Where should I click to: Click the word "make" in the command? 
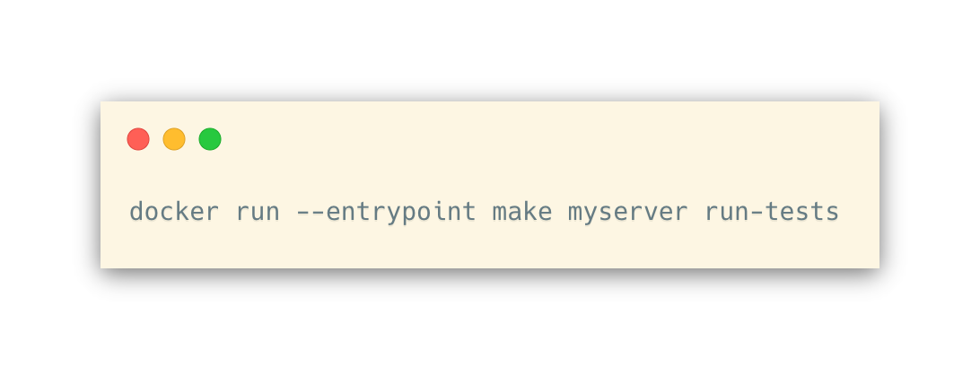522,211
